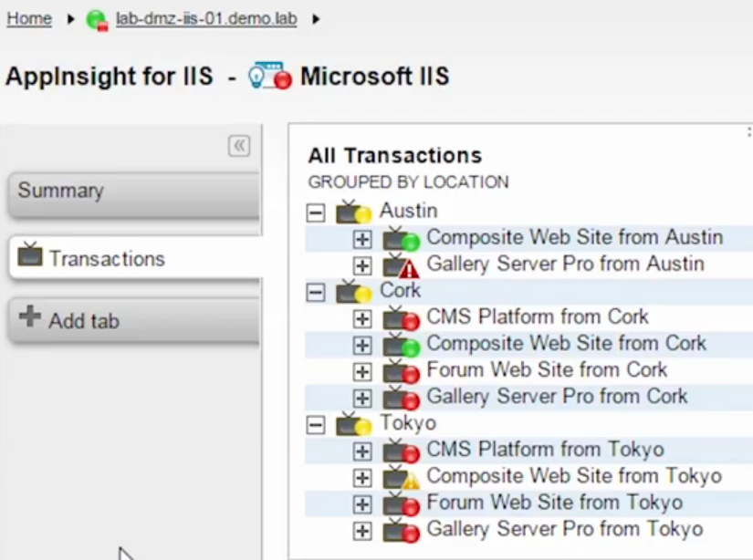Expand Forum Web Site from Cork
The width and height of the screenshot is (753, 560).
(x=362, y=371)
